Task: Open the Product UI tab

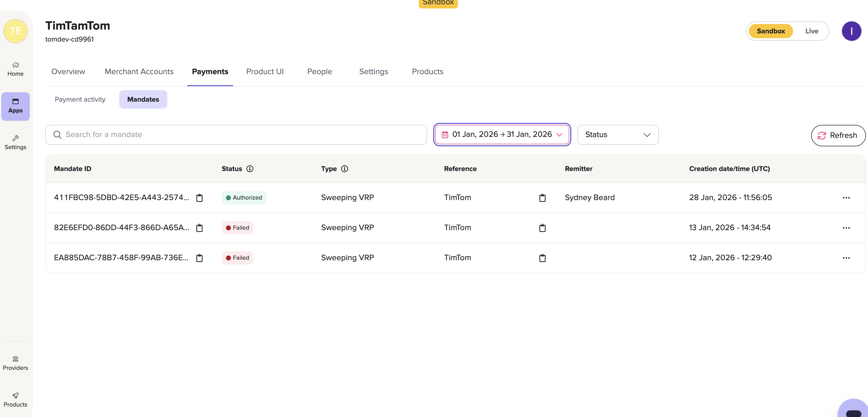Action: (265, 71)
